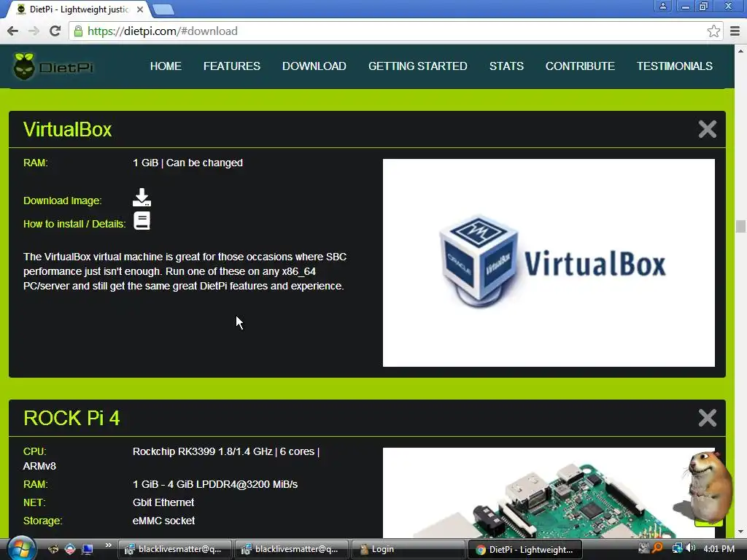Click the volume speaker tray icon
Viewport: 747px width, 560px height.
(691, 548)
